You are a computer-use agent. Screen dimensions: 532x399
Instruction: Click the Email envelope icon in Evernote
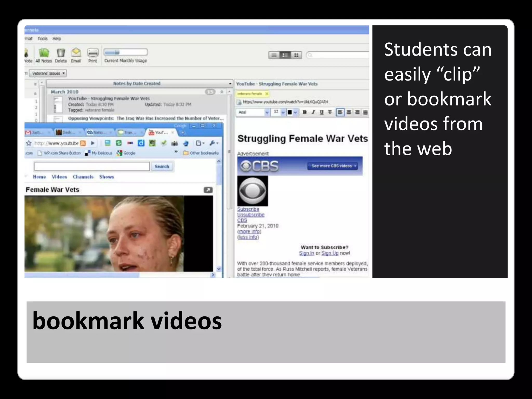tap(76, 52)
